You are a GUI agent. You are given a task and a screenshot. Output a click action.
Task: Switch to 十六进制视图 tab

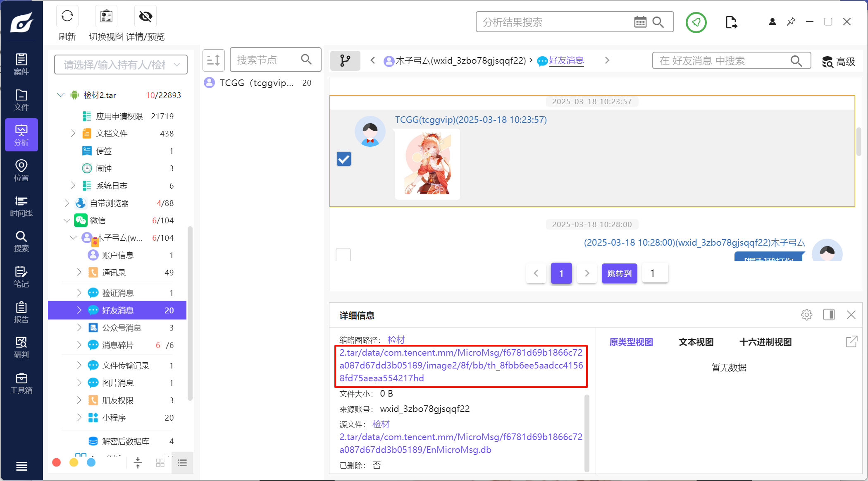[x=765, y=342]
